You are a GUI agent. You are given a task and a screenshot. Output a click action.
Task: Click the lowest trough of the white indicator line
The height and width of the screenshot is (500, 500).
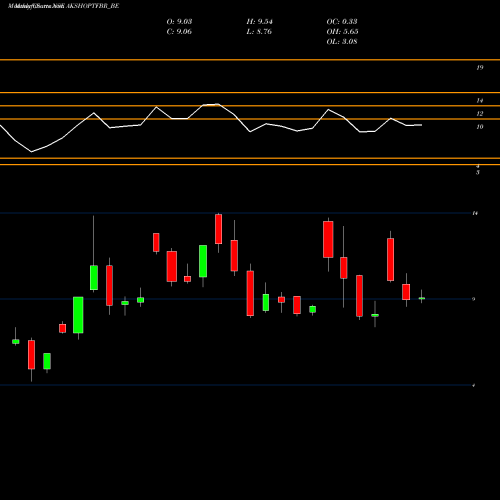tap(32, 152)
